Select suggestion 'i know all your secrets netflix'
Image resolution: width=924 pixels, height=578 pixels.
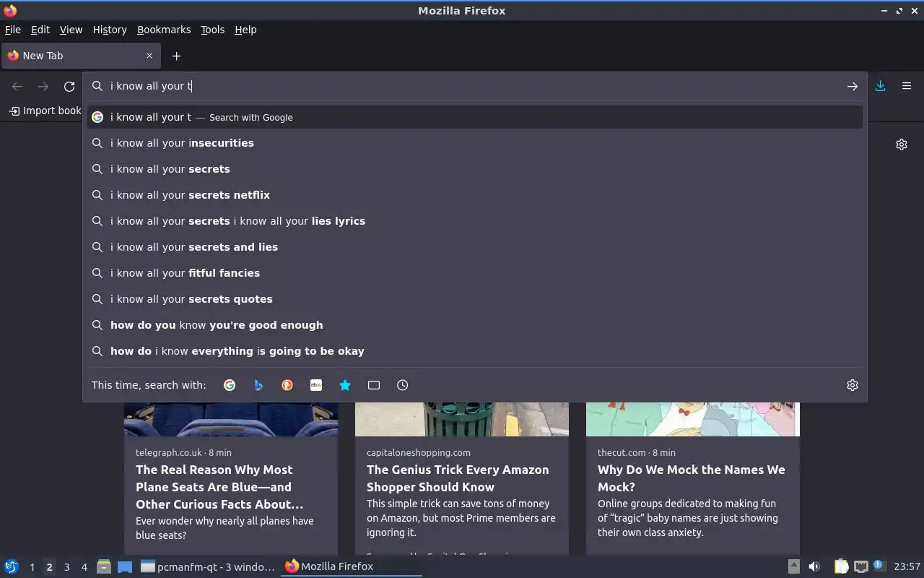pyautogui.click(x=475, y=195)
